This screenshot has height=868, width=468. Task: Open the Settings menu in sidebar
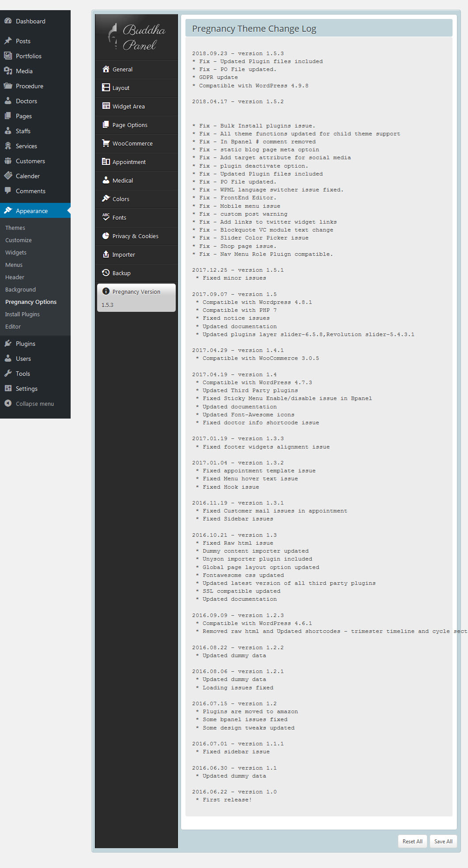tap(26, 389)
